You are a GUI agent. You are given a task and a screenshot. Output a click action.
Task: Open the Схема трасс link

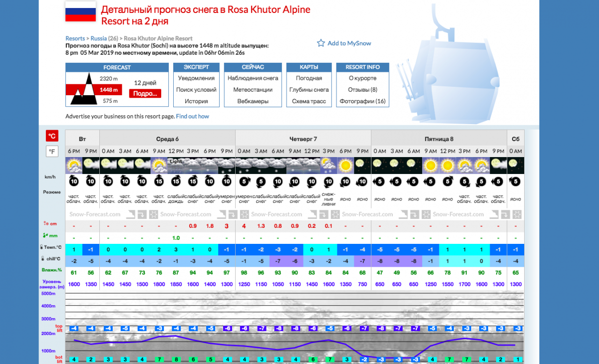[x=309, y=101]
